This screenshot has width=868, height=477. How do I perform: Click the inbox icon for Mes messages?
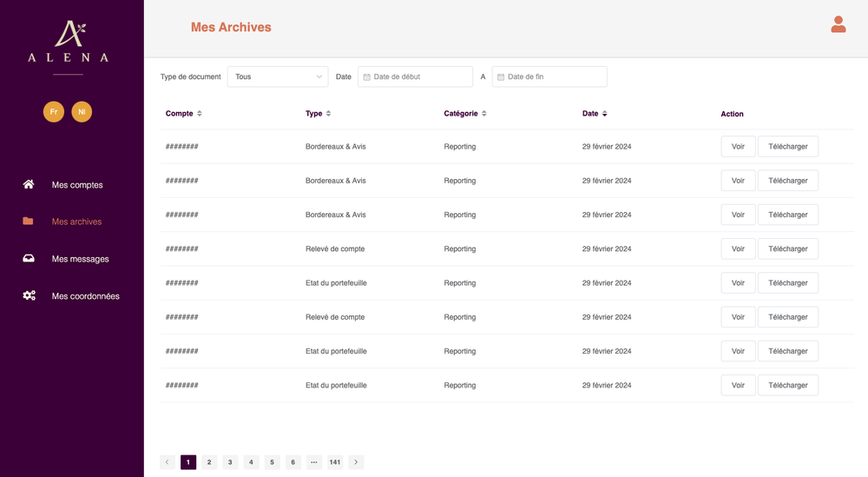click(x=29, y=259)
